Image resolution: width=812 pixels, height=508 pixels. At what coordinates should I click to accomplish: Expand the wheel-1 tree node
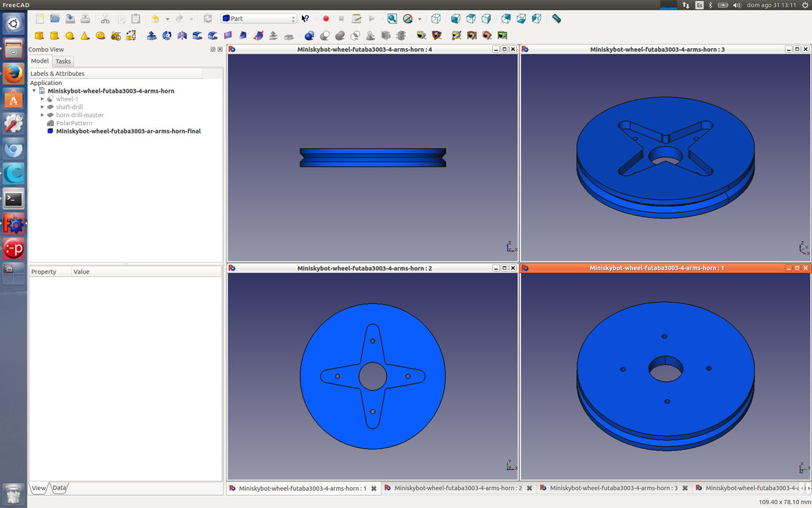point(43,99)
